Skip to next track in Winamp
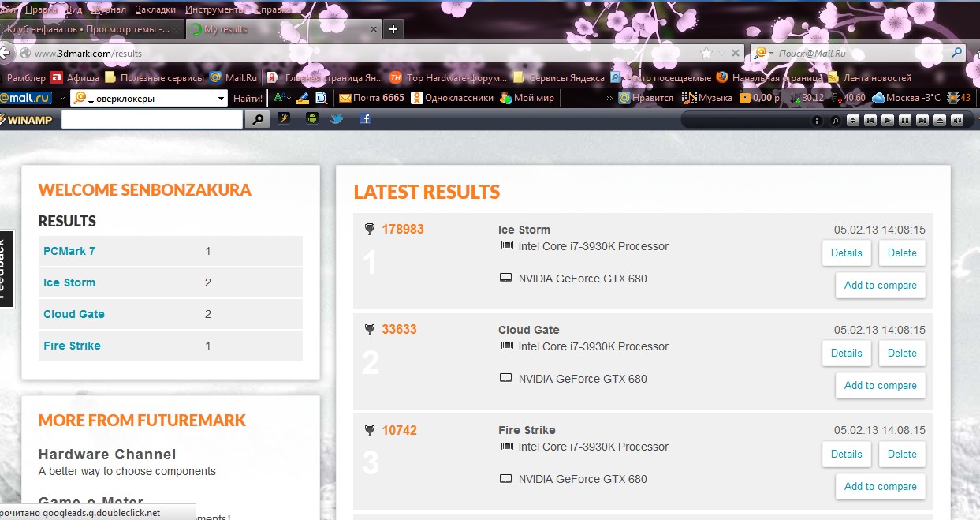The height and width of the screenshot is (520, 980). (922, 121)
